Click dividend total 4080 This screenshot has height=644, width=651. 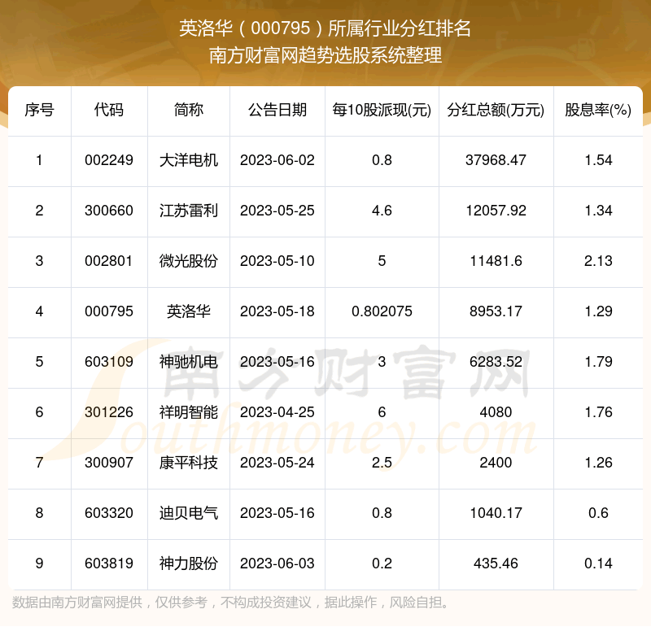pos(496,412)
